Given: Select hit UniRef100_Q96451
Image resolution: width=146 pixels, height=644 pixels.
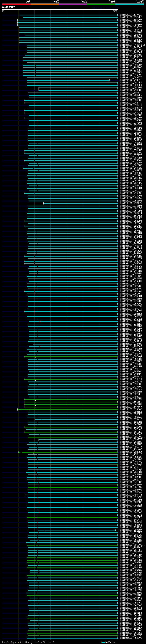Looking at the screenshot, I should pos(131,35).
